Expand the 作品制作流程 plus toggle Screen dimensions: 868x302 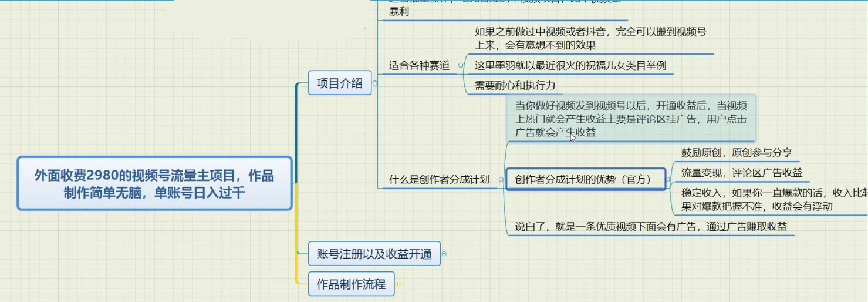coord(398,284)
